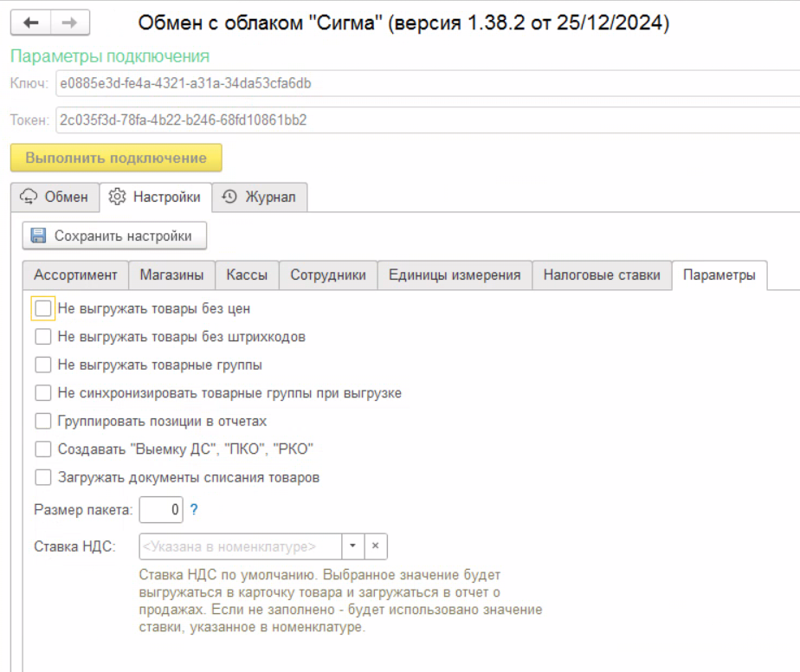Select the Параметры tab
This screenshot has height=672, width=800.
[719, 275]
